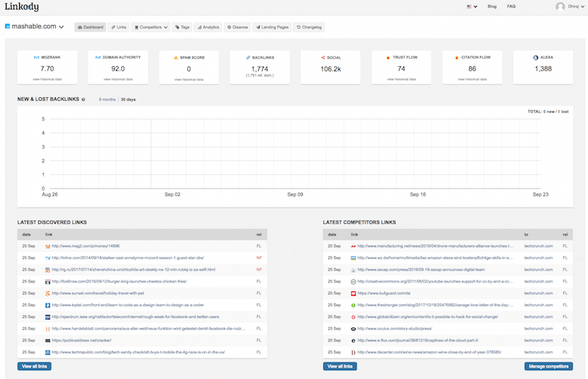This screenshot has height=379, width=588.
Task: Open the ascap.com press competitor link
Action: pyautogui.click(x=421, y=269)
